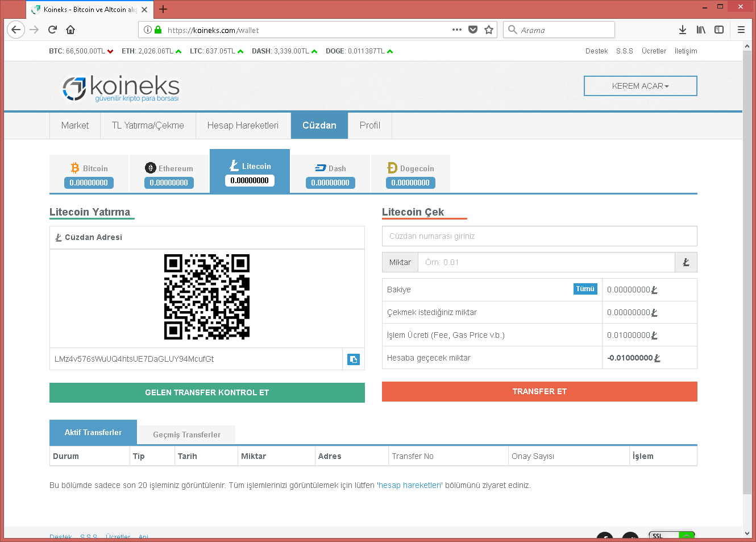Image resolution: width=756 pixels, height=542 pixels.
Task: Select the Dash wallet tab
Action: coord(330,173)
